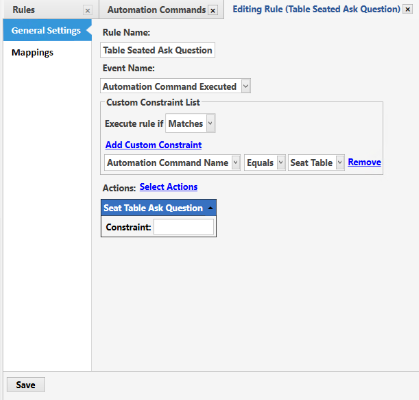The width and height of the screenshot is (419, 400).
Task: Close the Automation Commands tab
Action: [213, 11]
